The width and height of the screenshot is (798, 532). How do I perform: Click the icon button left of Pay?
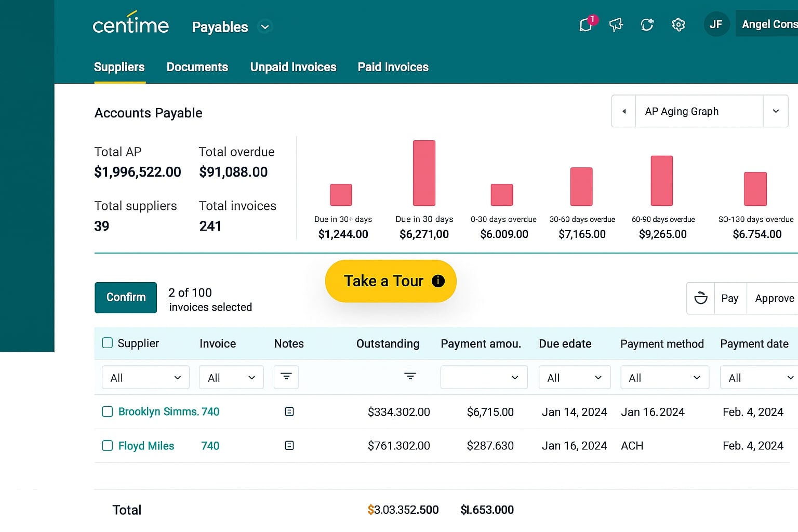(701, 298)
